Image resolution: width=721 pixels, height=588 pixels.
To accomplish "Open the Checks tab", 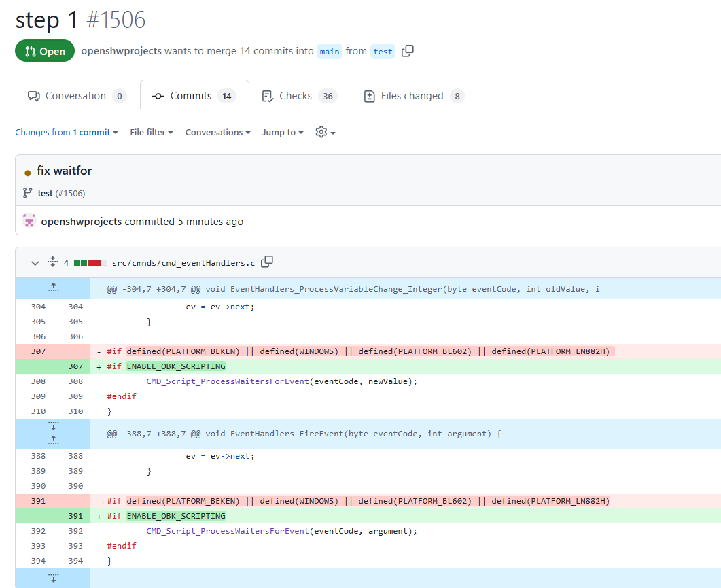I will coord(300,96).
